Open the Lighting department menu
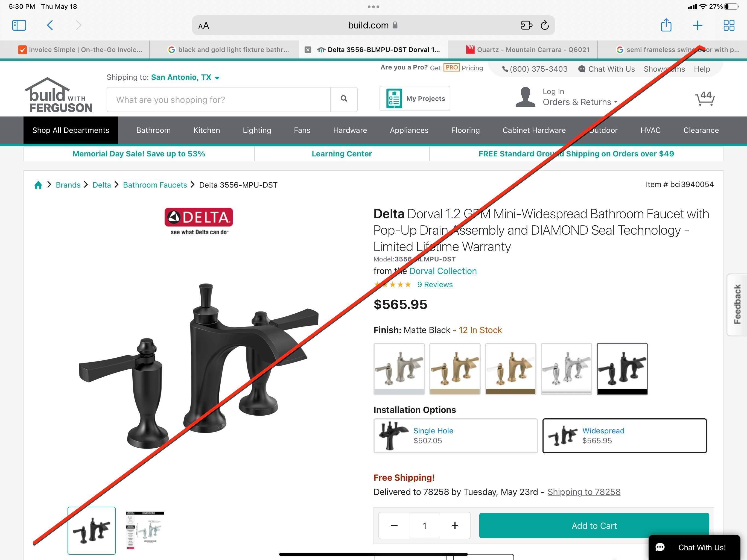The width and height of the screenshot is (747, 560). coord(257,130)
